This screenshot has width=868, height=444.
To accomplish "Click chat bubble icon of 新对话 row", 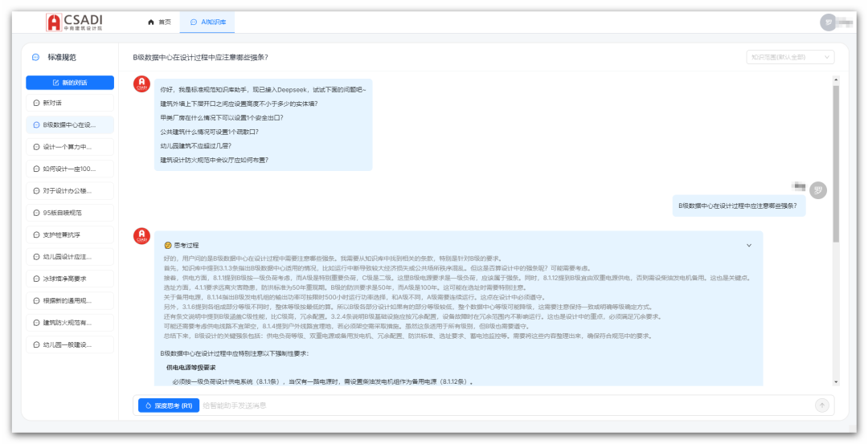I will (36, 103).
